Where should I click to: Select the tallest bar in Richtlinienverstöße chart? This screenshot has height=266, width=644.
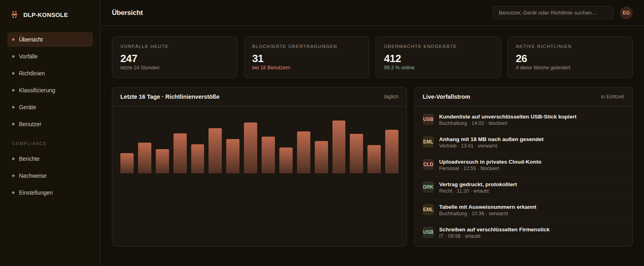[339, 147]
